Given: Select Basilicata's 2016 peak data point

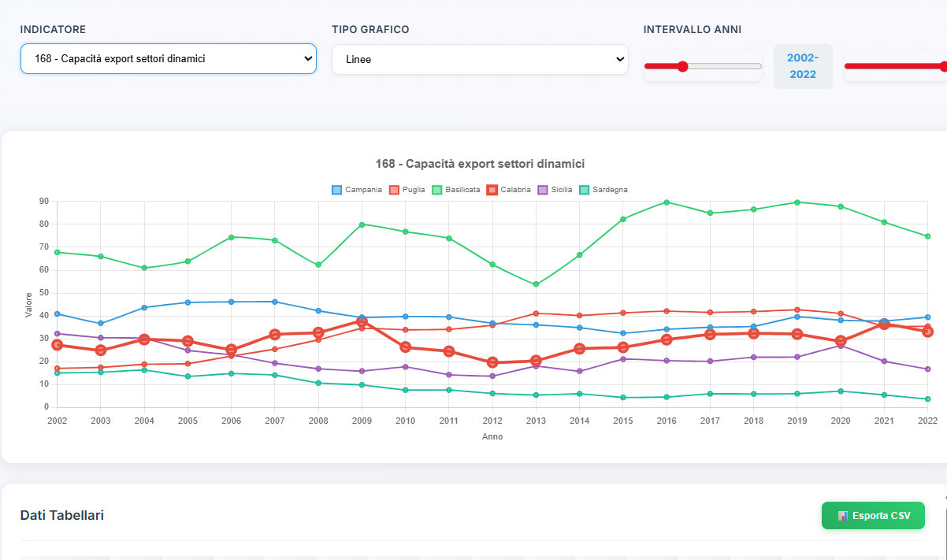Looking at the screenshot, I should click(667, 202).
